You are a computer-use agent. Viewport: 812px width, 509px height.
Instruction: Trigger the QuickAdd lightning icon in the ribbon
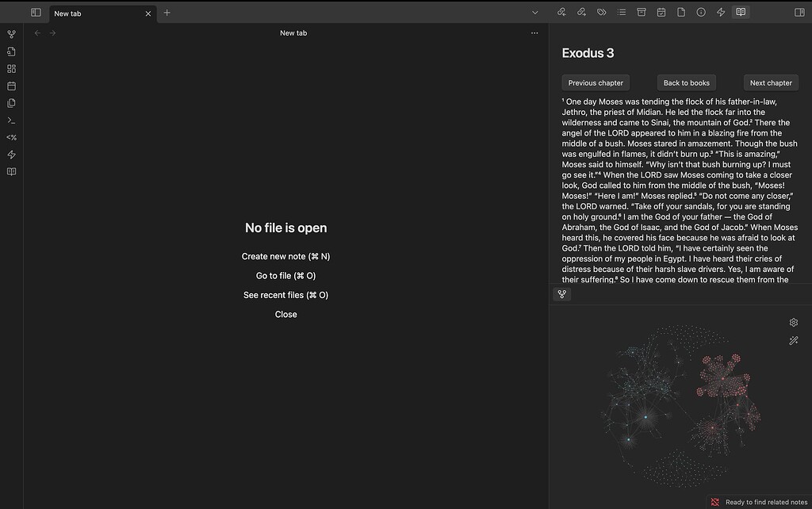point(11,155)
